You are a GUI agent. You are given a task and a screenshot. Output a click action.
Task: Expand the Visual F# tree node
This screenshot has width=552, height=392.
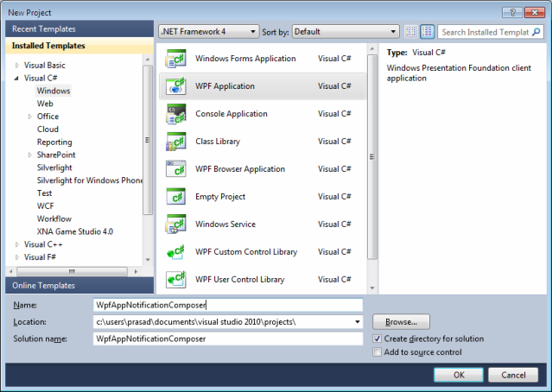(17, 257)
